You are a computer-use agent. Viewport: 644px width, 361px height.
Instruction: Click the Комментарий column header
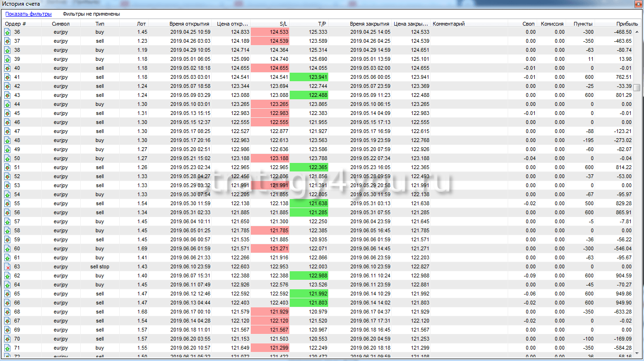pos(448,23)
